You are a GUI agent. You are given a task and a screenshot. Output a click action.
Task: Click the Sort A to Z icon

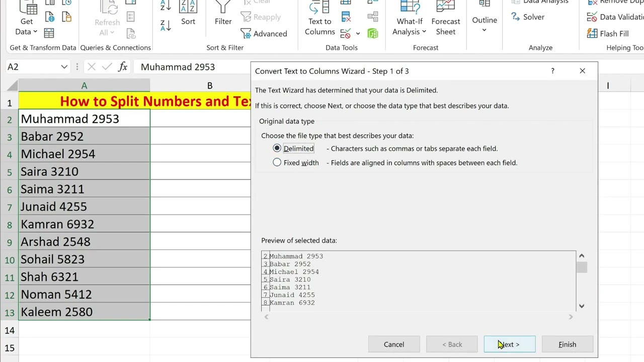click(x=166, y=6)
